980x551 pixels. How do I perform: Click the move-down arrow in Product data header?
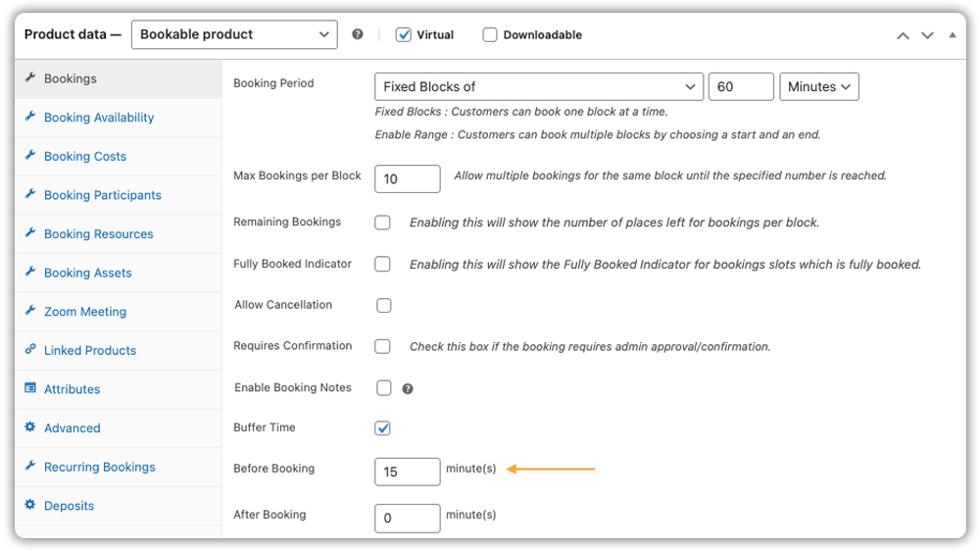[x=927, y=35]
